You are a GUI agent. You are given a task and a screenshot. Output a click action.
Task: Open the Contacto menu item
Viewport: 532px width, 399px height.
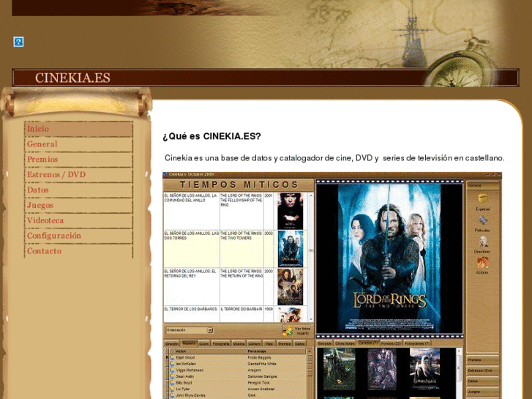[x=79, y=251]
